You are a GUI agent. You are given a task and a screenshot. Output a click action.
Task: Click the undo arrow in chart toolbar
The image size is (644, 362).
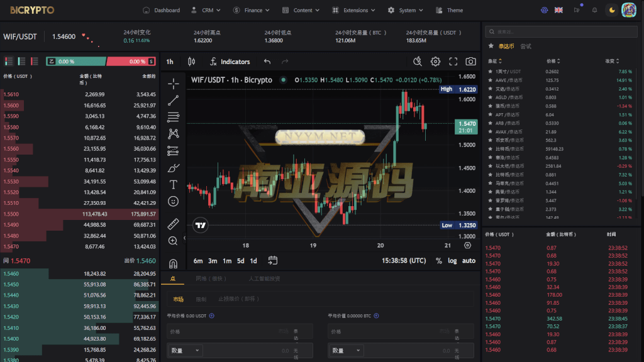(x=267, y=62)
